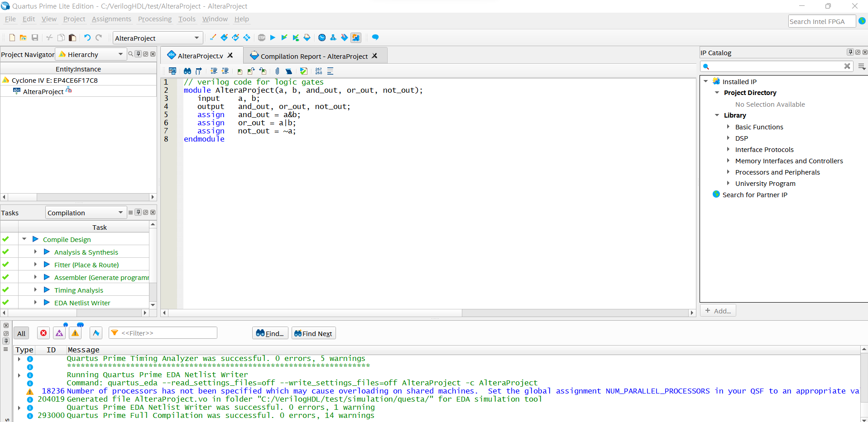Image resolution: width=868 pixels, height=422 pixels.
Task: Switch to Compilation Report - AlteraProject tab
Action: (x=314, y=56)
